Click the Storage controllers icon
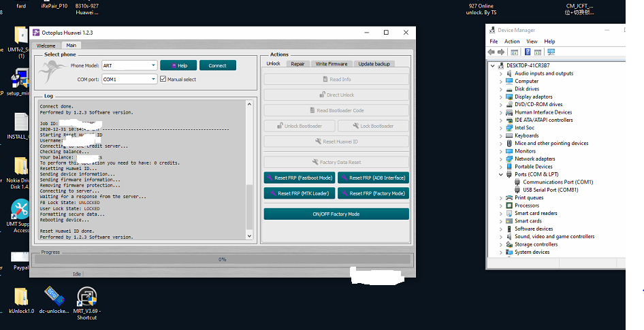644x330 pixels. (x=510, y=245)
